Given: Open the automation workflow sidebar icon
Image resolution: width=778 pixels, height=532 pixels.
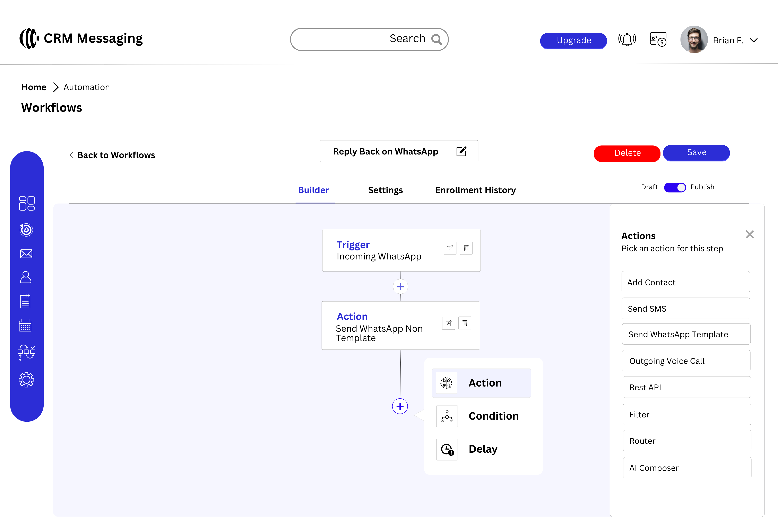Looking at the screenshot, I should (26, 352).
